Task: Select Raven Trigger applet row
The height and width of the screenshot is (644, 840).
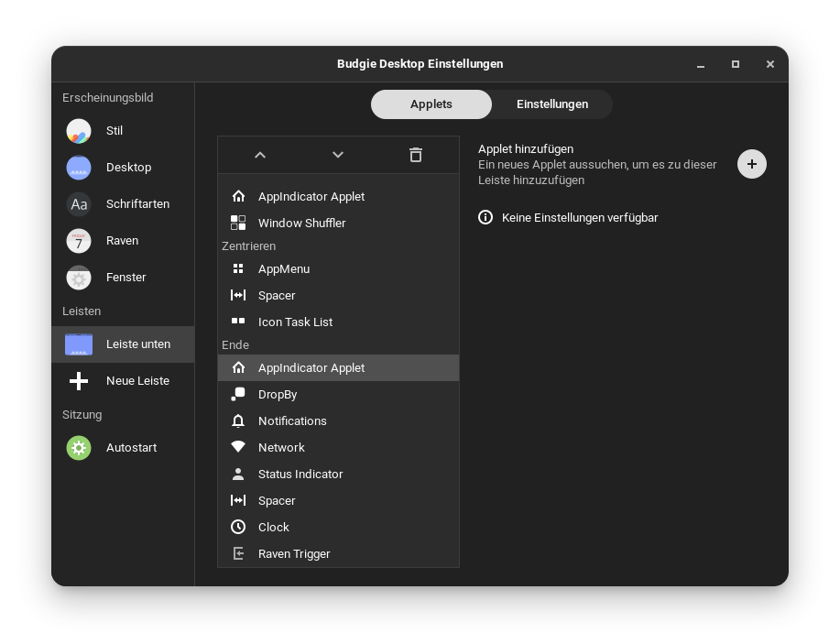Action: coord(338,553)
